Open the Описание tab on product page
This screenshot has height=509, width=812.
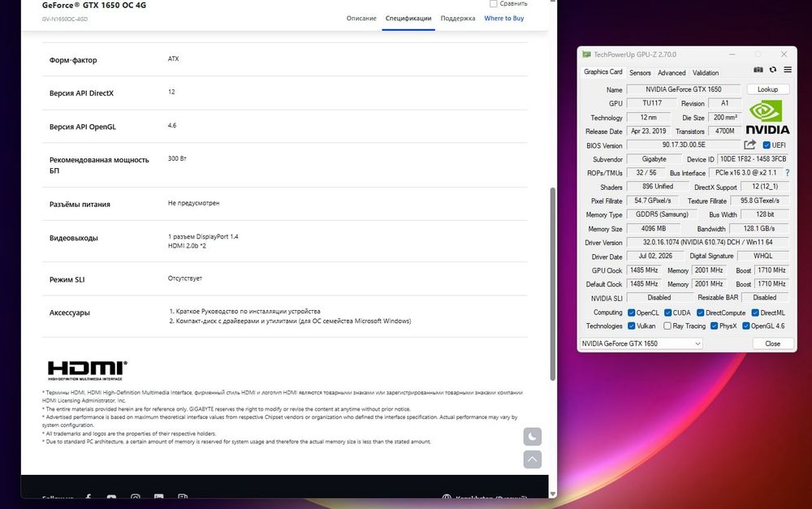(x=361, y=18)
